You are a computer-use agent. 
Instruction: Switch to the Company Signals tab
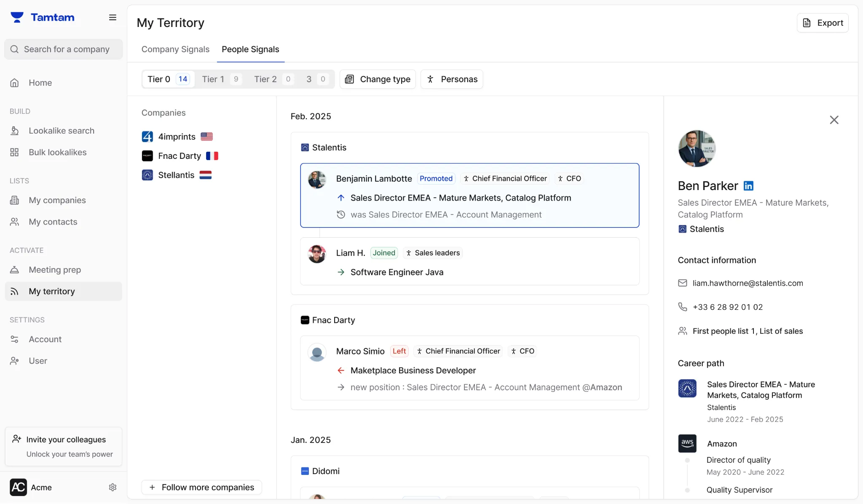click(x=175, y=49)
